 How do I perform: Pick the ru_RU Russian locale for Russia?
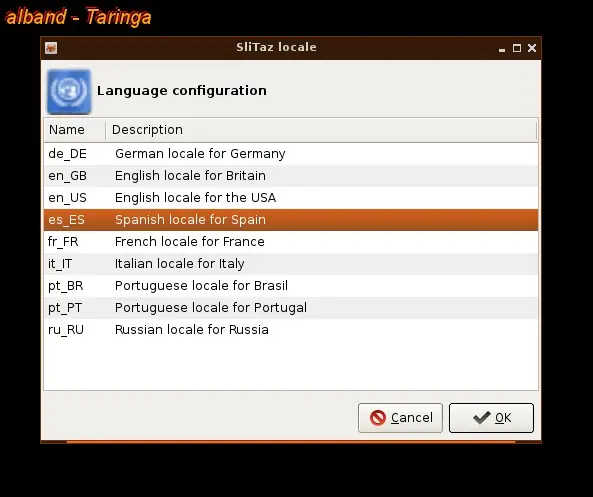291,329
